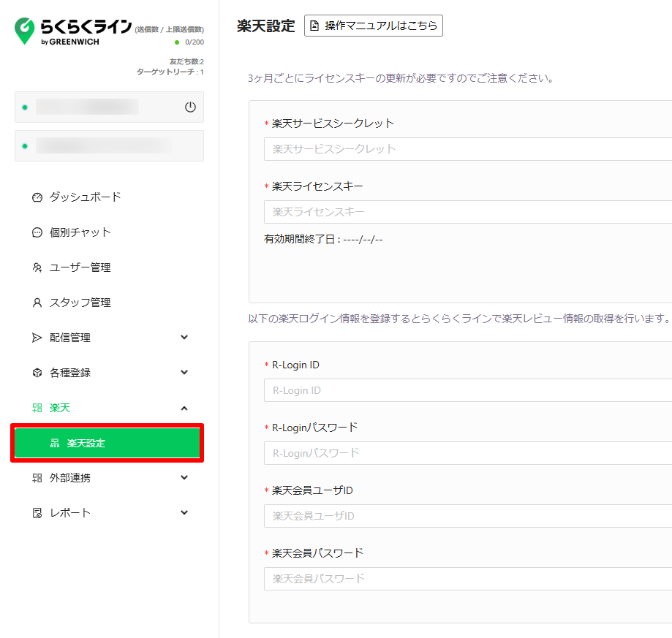Click the grid icon beside 外部連携
Screen dimensions: 672x638
(37, 478)
